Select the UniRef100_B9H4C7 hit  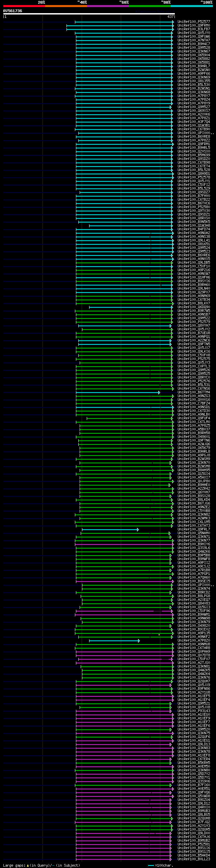[194, 44]
